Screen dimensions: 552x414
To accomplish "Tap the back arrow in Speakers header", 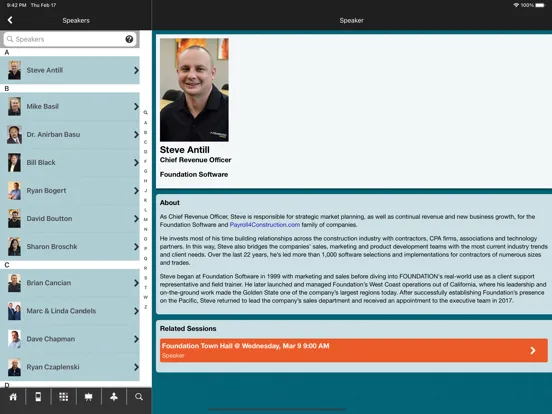I will tap(10, 20).
